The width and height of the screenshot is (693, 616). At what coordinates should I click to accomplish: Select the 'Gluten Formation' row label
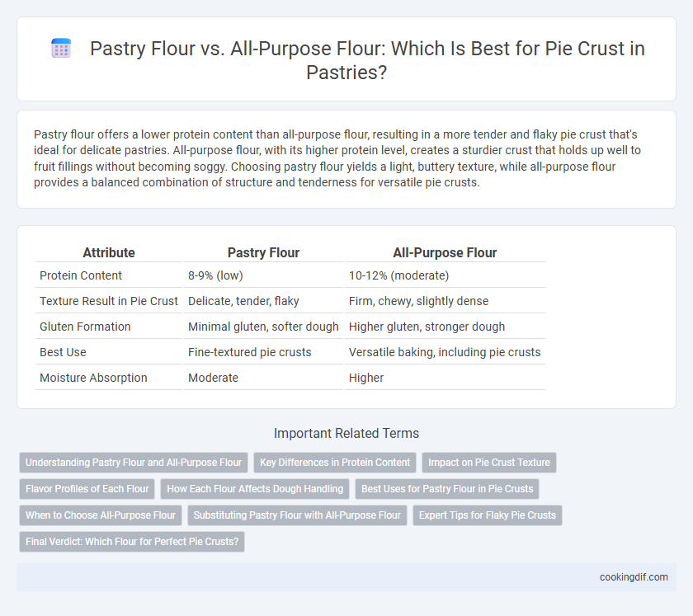[x=85, y=327]
